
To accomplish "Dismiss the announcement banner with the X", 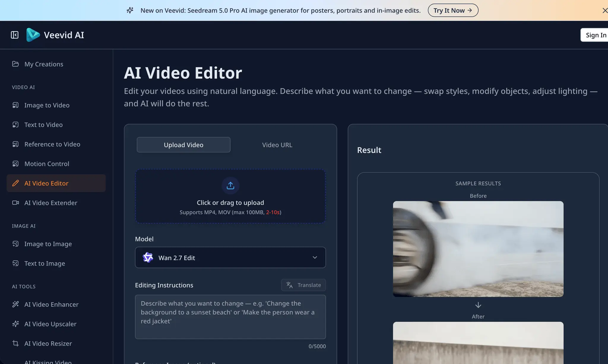I will (x=604, y=10).
